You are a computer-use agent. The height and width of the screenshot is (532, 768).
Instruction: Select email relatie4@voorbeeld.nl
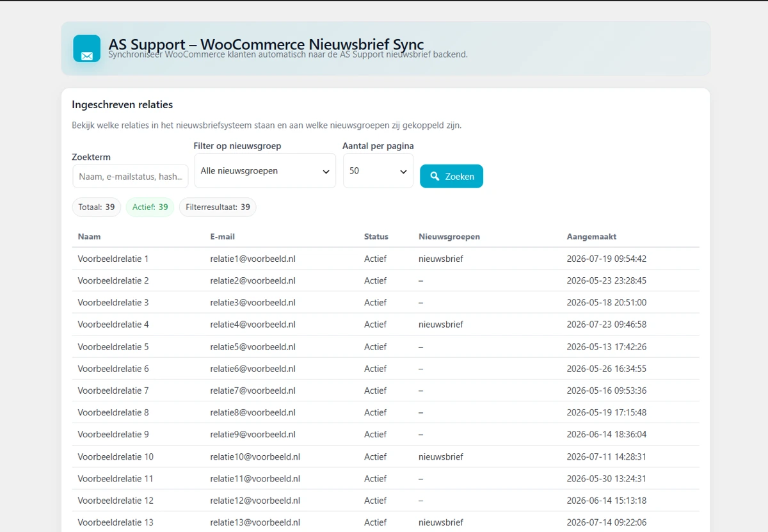click(253, 324)
